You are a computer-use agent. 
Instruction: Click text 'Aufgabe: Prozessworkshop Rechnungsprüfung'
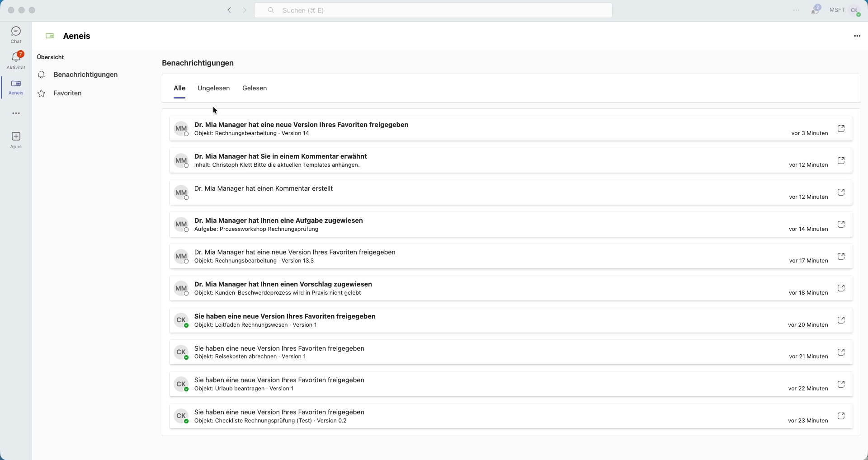click(256, 229)
